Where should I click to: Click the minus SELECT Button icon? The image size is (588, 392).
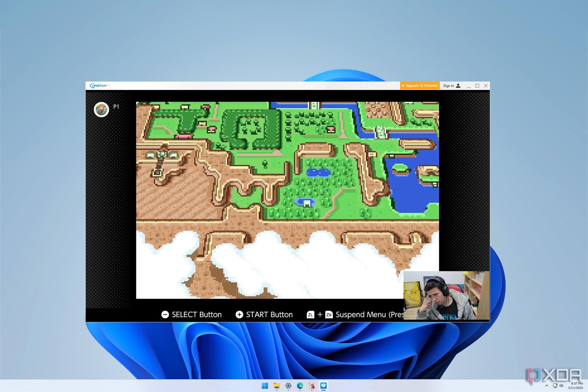[165, 315]
